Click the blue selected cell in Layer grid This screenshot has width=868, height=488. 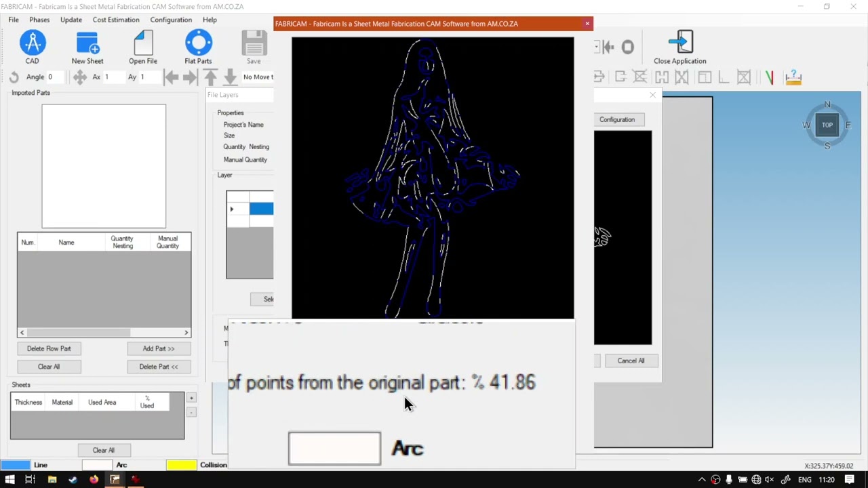coord(262,209)
